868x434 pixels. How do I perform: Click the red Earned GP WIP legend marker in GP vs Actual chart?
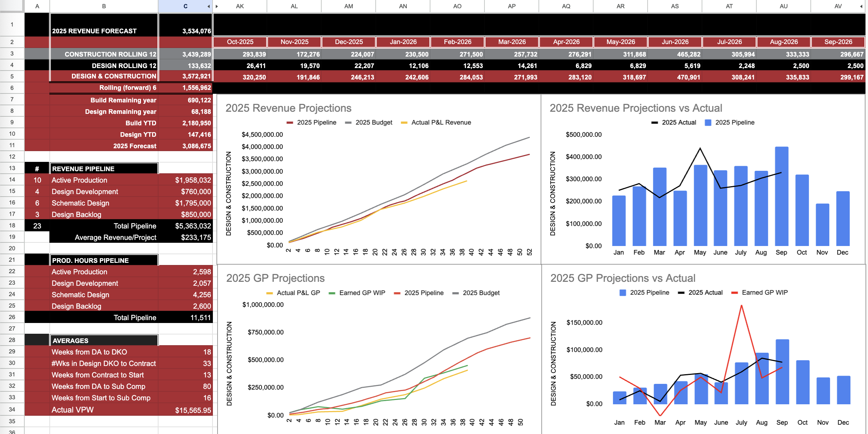click(x=735, y=293)
